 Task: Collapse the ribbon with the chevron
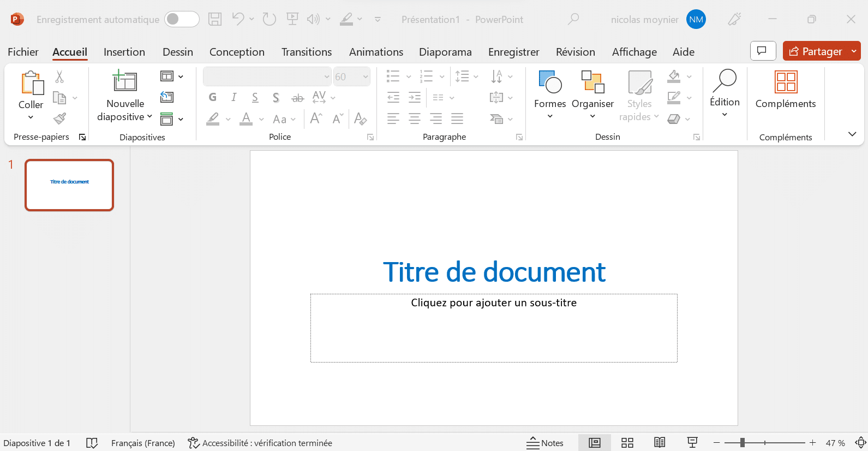coord(852,134)
